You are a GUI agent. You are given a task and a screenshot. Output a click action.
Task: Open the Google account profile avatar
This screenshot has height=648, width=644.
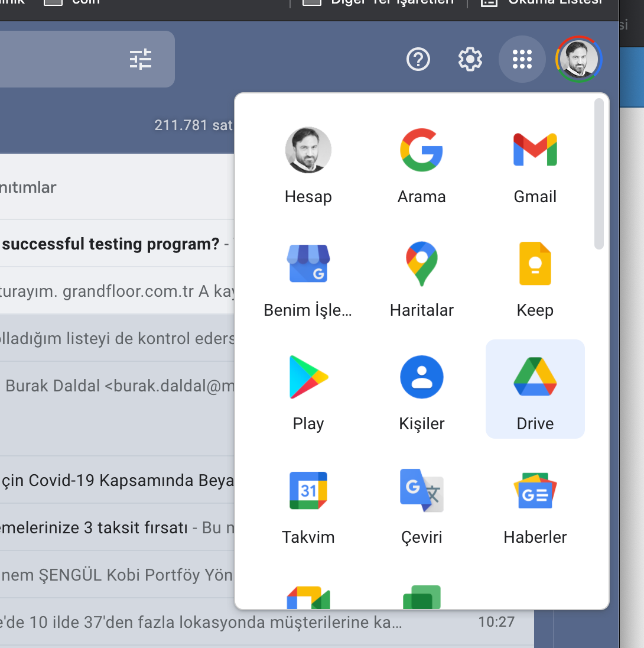coord(578,59)
